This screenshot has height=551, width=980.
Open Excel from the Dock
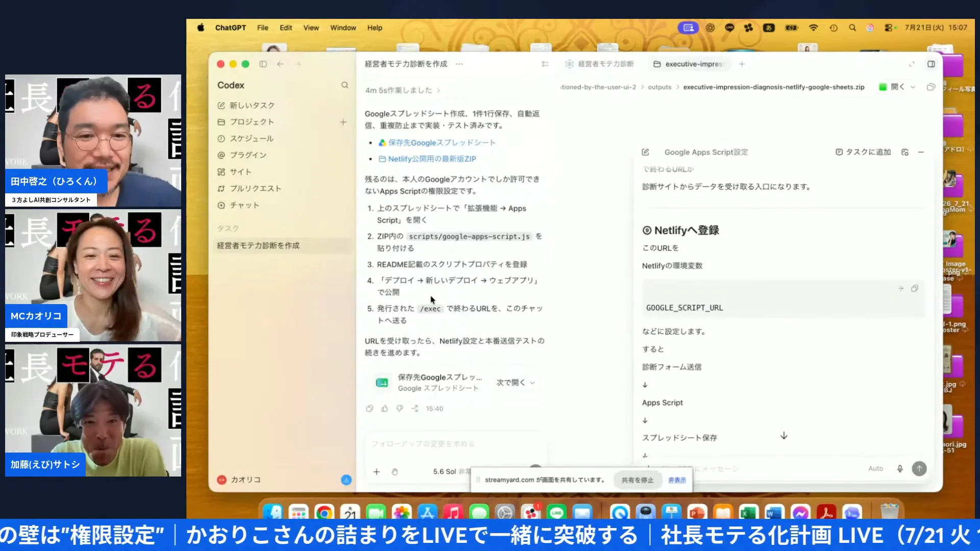(748, 512)
